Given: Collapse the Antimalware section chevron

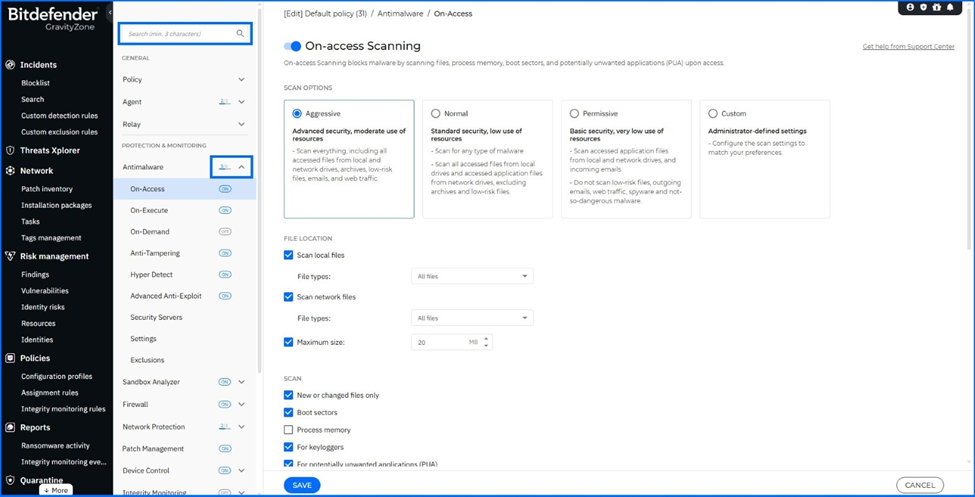Looking at the screenshot, I should point(242,167).
